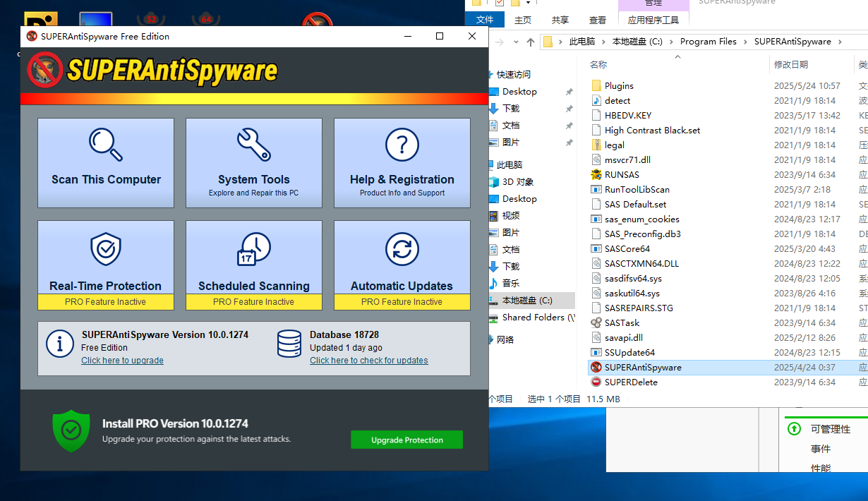868x501 pixels.
Task: Open the recent locations dropdown in Explorer
Action: [516, 42]
